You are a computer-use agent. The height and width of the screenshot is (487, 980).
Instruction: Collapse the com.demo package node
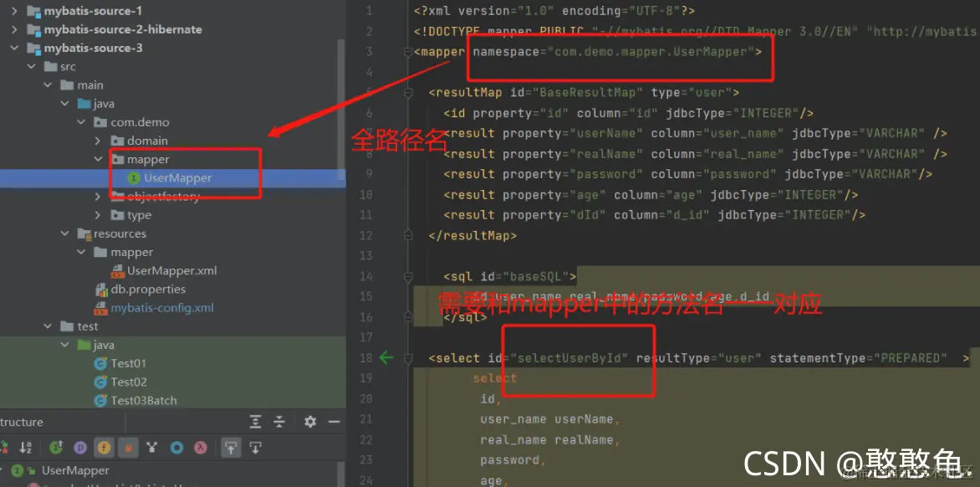[x=81, y=122]
